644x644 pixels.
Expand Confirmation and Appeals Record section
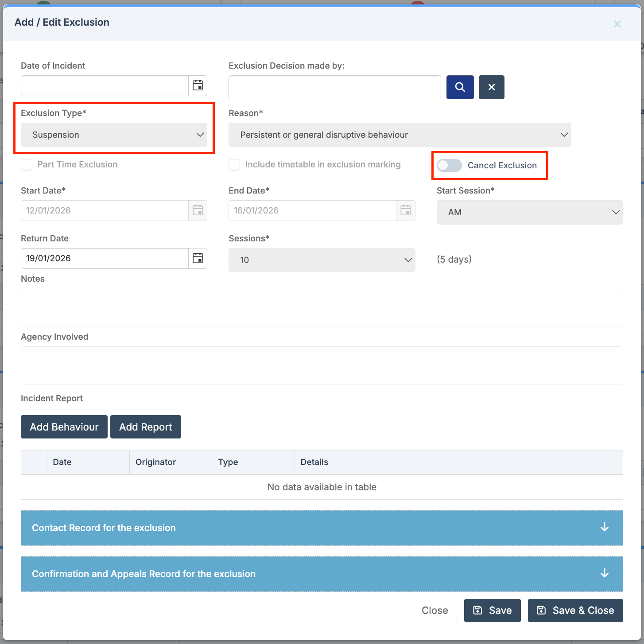pos(322,574)
